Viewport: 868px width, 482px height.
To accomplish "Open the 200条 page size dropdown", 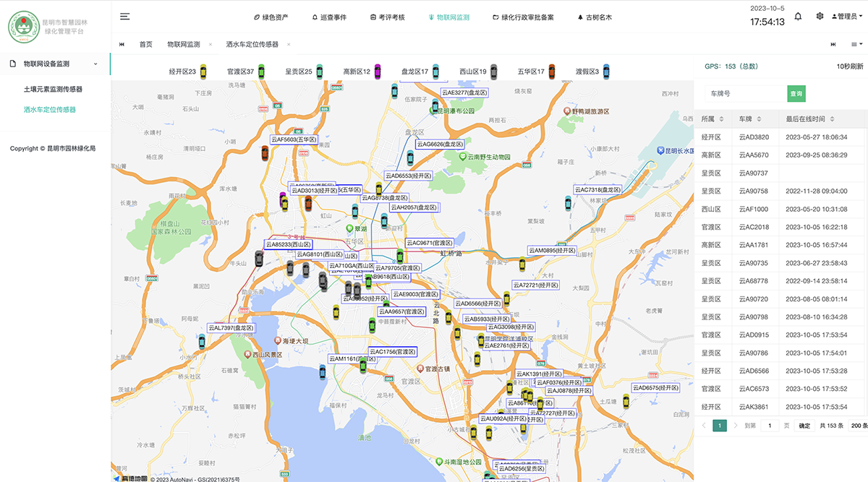I will [859, 426].
